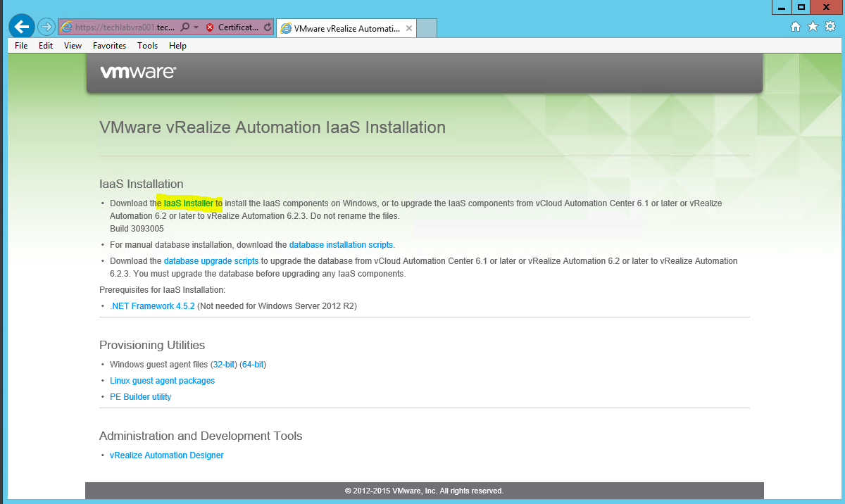Download the 32-bit guest agent files

[224, 365]
